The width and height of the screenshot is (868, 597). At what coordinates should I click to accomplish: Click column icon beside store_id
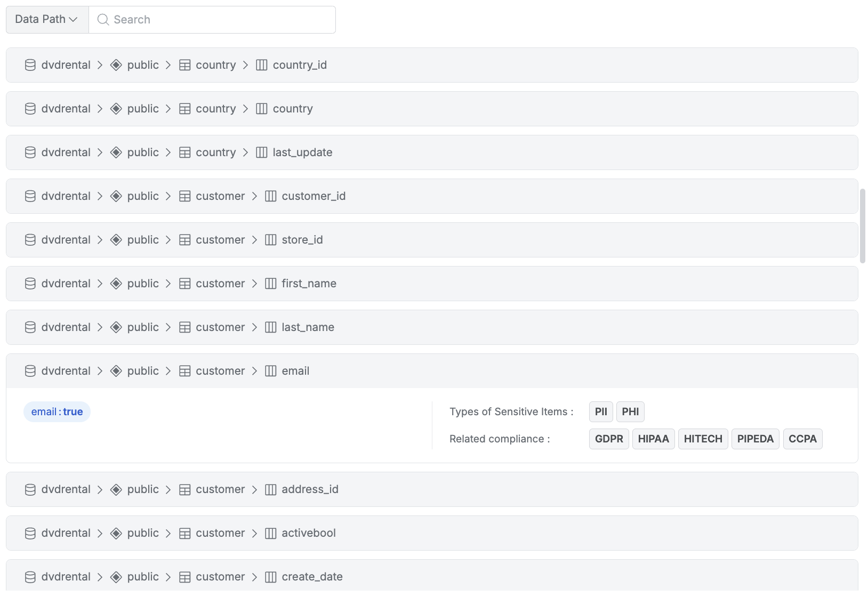271,240
